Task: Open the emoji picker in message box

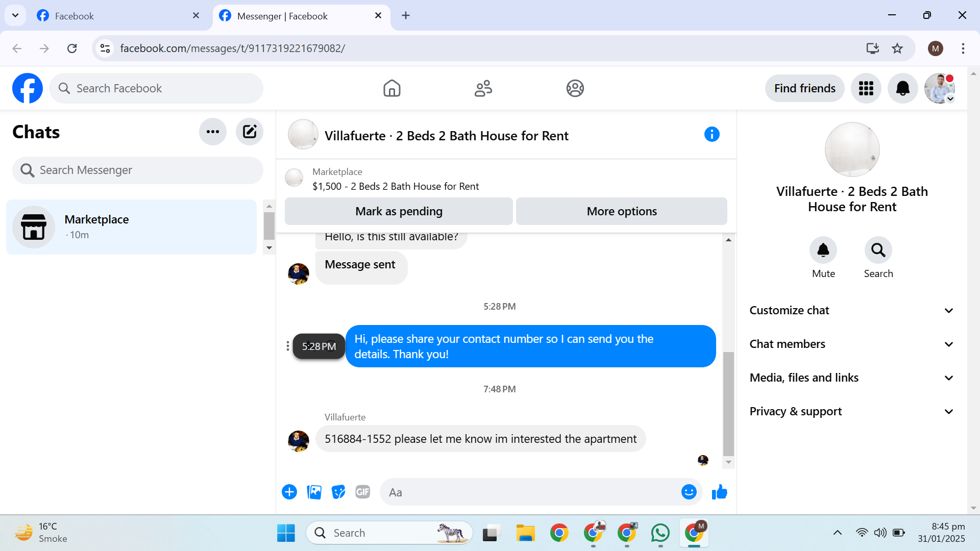Action: point(689,492)
